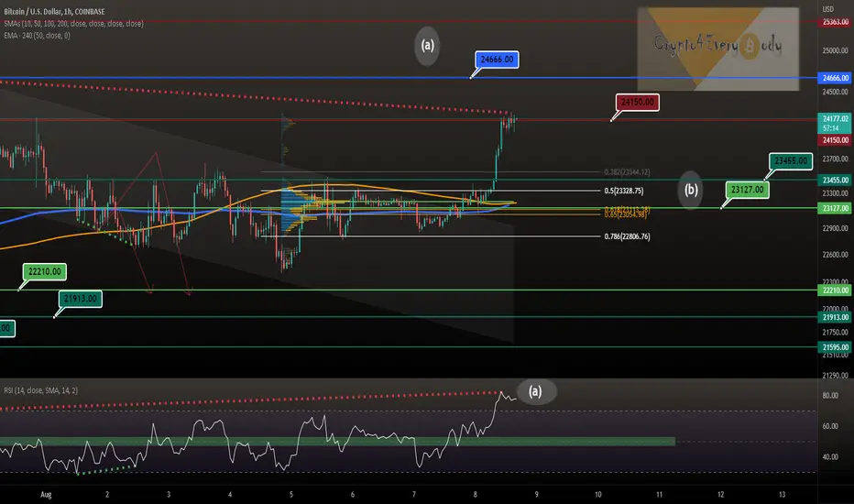Viewport: 854px width, 504px height.
Task: Select the SMAs indicator legend
Action: click(73, 24)
